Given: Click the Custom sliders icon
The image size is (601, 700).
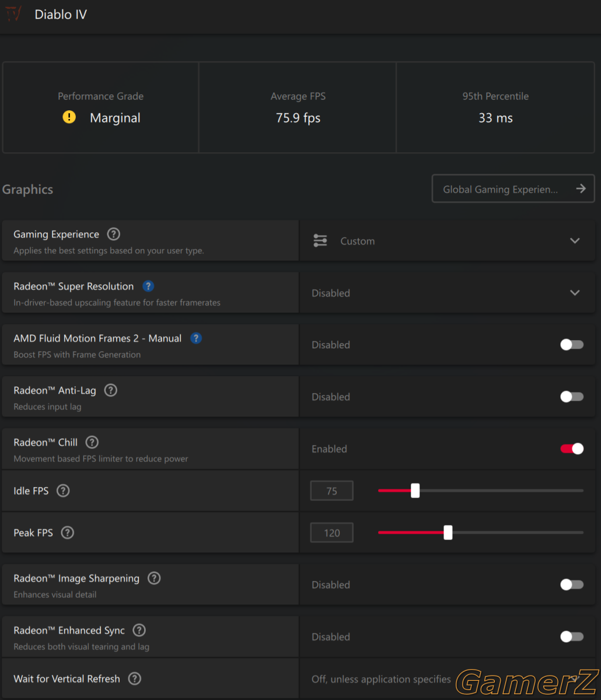Looking at the screenshot, I should coord(320,241).
